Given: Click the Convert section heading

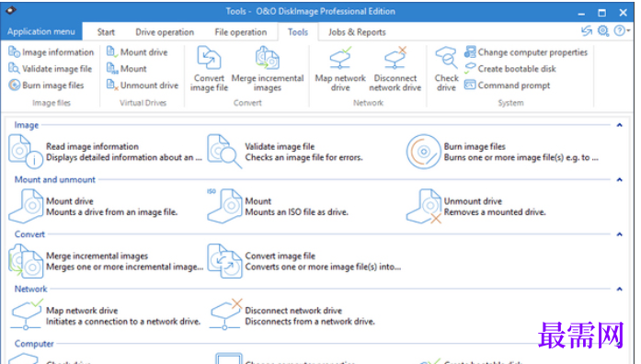Looking at the screenshot, I should [x=29, y=234].
